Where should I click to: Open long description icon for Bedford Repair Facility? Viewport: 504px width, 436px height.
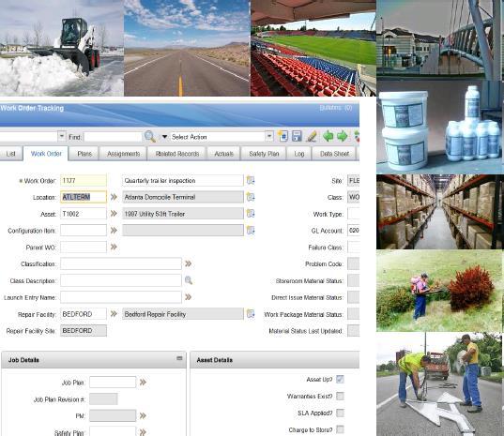(251, 314)
